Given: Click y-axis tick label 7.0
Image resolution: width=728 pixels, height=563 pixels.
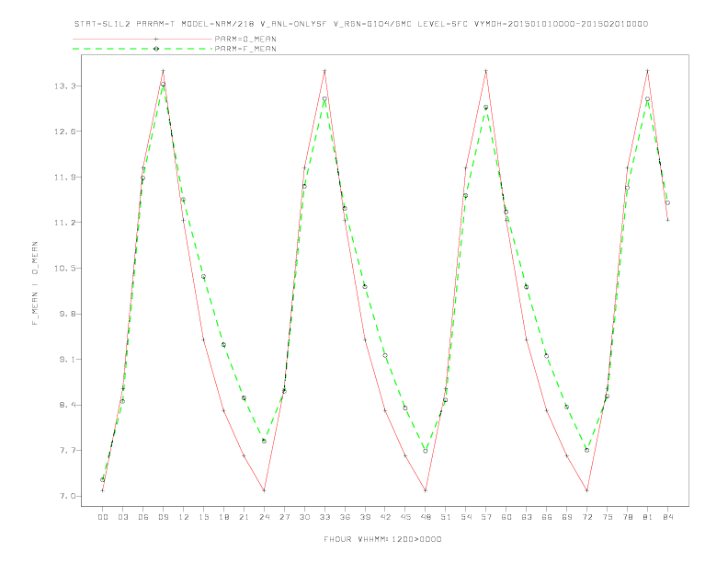Looking at the screenshot, I should pos(67,496).
